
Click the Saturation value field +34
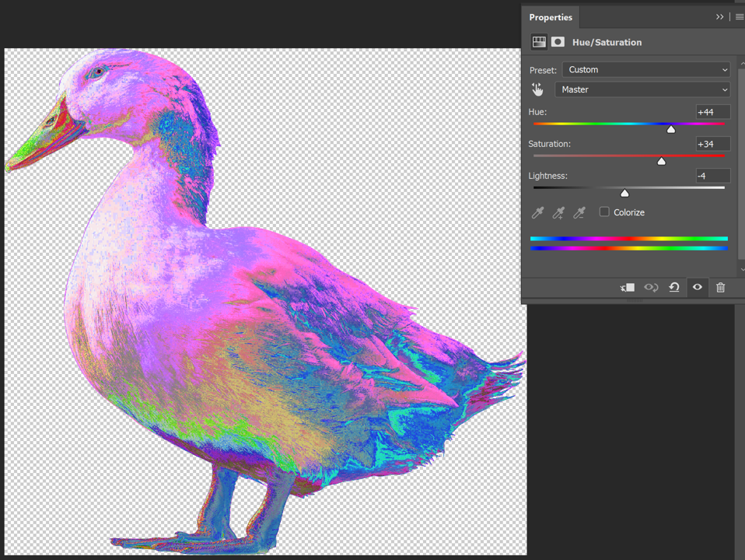pyautogui.click(x=712, y=144)
